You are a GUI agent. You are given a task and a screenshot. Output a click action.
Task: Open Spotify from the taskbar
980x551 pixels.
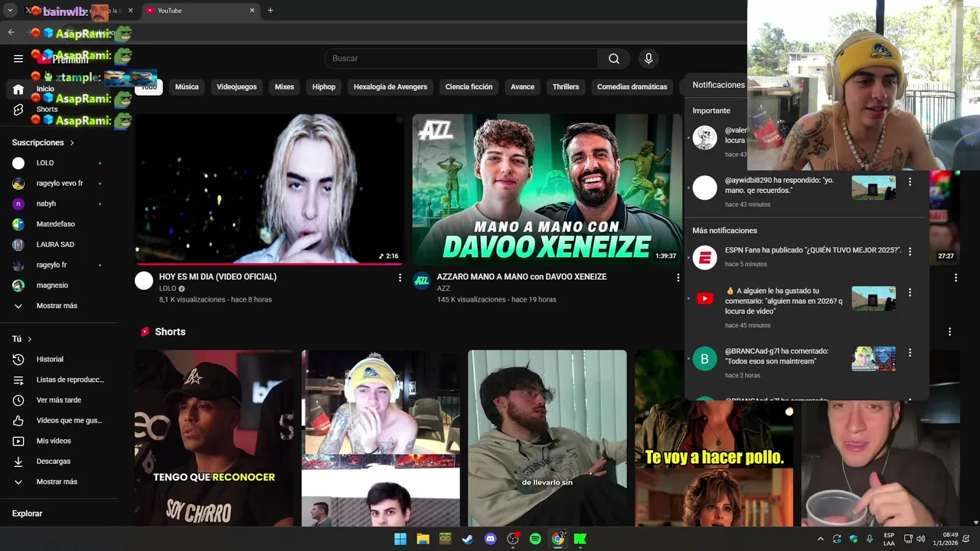click(535, 539)
